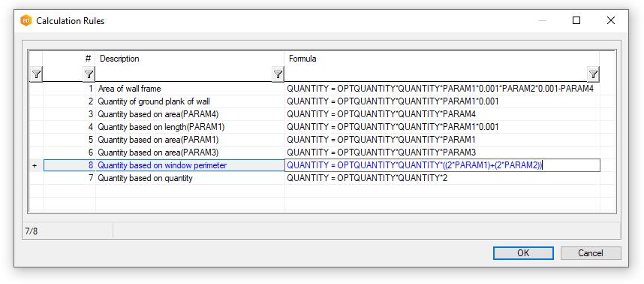Open the filter for the row selector column
This screenshot has width=644, height=284.
coord(37,74)
